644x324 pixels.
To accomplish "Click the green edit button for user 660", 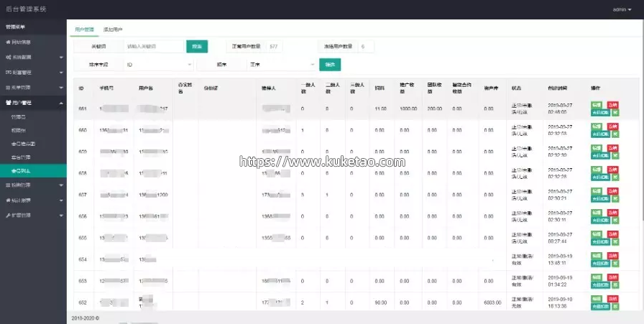I will 597,126.
